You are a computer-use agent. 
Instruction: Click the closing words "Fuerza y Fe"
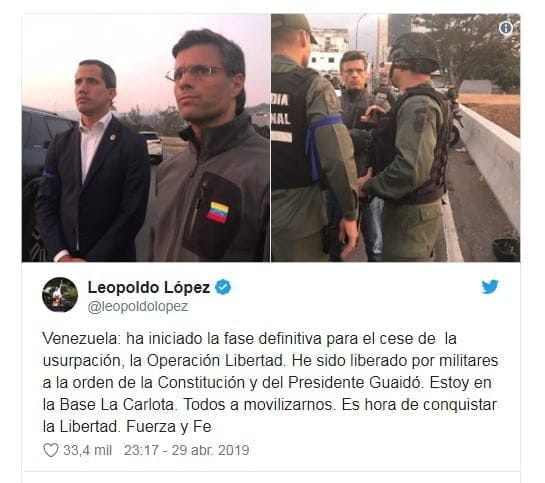[x=169, y=427]
